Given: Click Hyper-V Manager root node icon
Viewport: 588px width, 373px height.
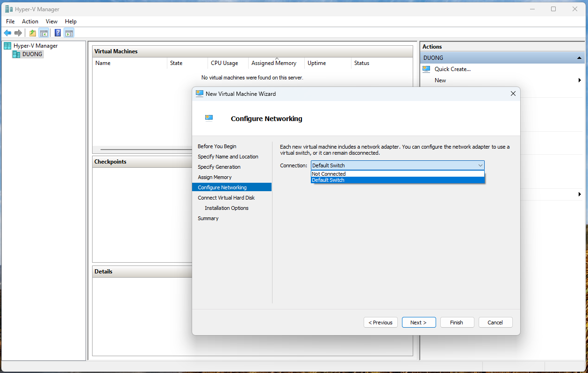Looking at the screenshot, I should coord(7,46).
